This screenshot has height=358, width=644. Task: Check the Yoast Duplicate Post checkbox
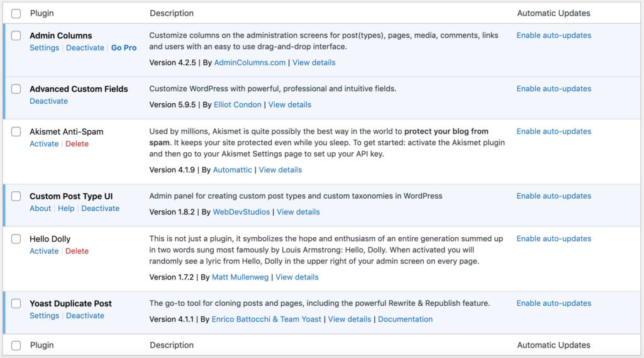pos(16,303)
